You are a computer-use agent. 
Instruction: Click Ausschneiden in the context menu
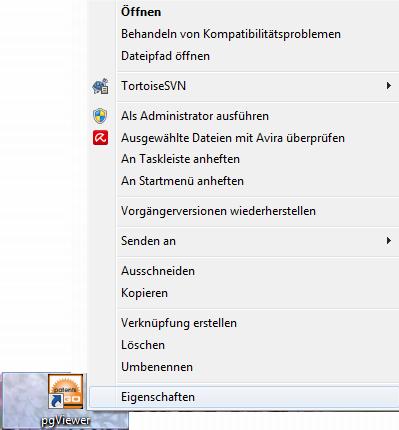point(158,271)
